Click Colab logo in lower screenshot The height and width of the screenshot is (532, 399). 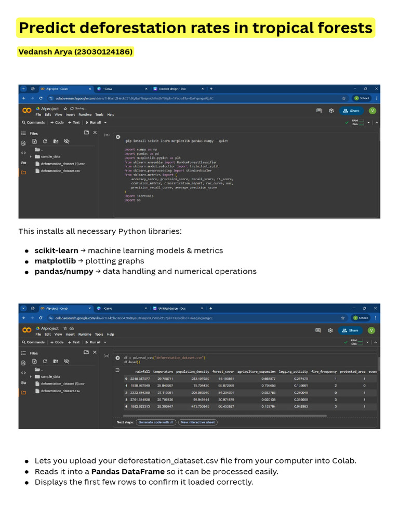pyautogui.click(x=27, y=330)
